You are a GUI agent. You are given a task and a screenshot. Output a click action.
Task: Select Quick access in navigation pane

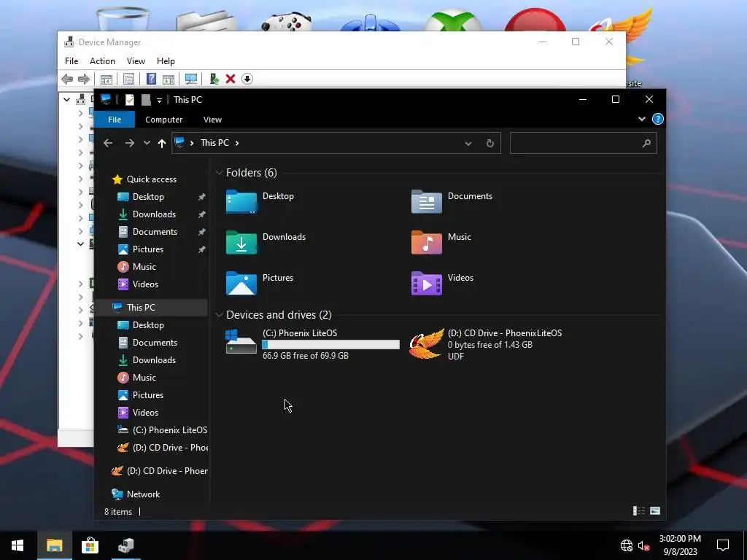[x=152, y=179]
